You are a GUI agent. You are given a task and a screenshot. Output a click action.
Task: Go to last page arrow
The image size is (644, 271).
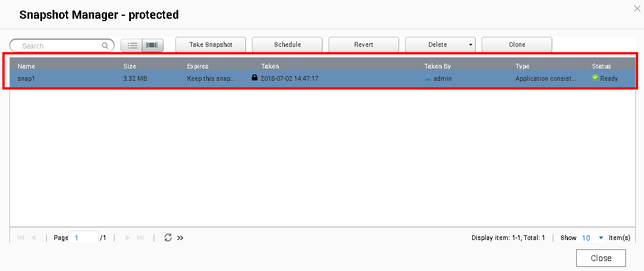tap(140, 238)
